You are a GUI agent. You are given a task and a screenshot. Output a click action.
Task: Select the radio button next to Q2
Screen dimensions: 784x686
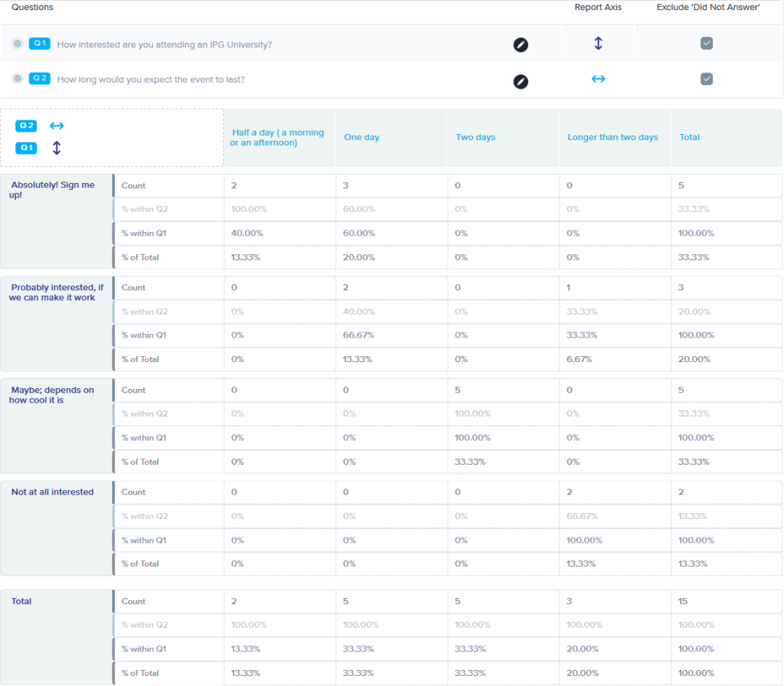click(17, 80)
